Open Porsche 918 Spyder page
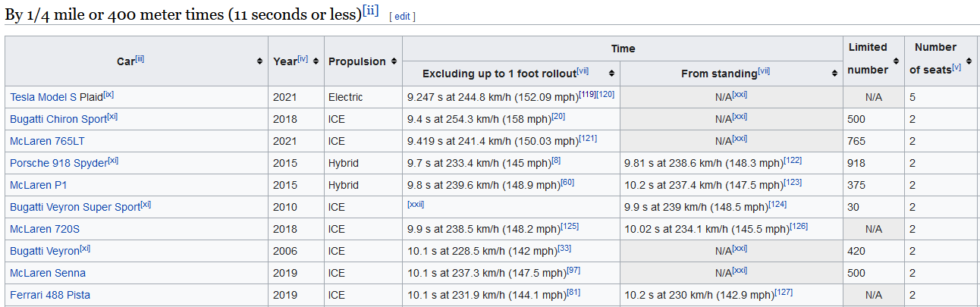 pyautogui.click(x=58, y=163)
